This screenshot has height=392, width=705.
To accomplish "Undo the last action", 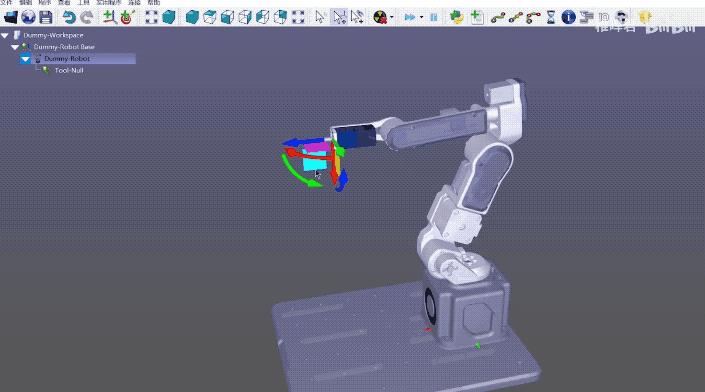I will pyautogui.click(x=69, y=18).
